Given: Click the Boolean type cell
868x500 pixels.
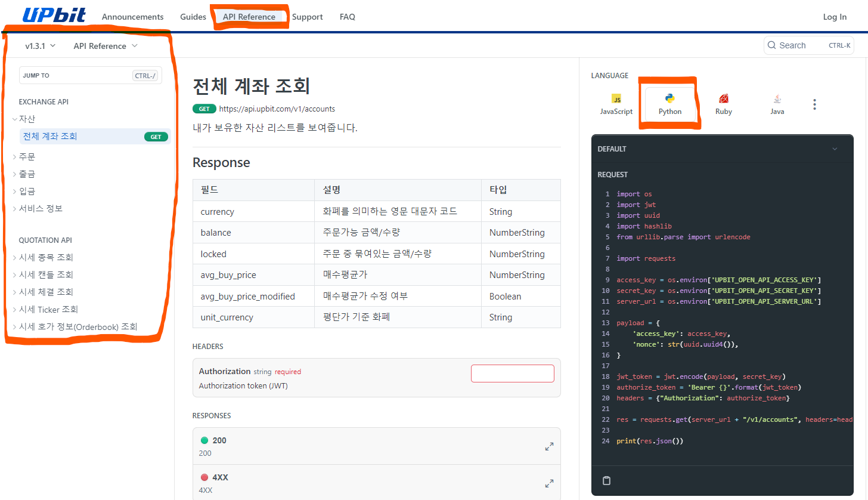Looking at the screenshot, I should point(521,297).
